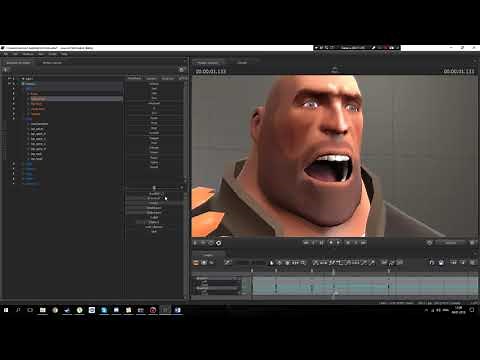This screenshot has height=360, width=480.
Task: Choose the translate manipulator below viewport
Action: pyautogui.click(x=203, y=243)
